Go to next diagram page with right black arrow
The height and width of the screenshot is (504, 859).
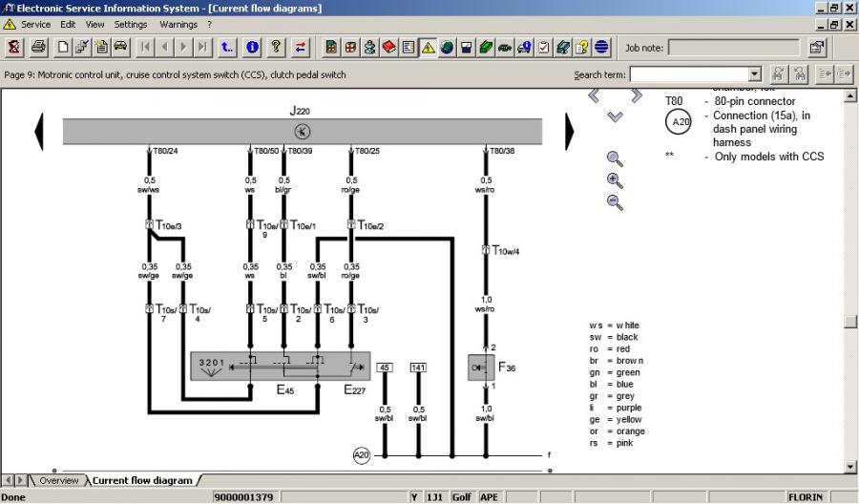571,130
